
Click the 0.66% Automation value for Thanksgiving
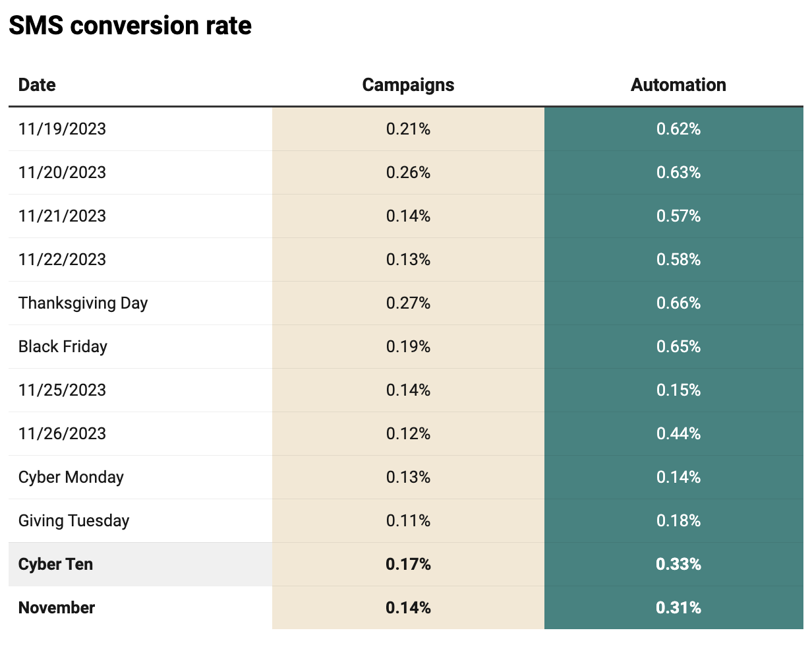[x=678, y=303]
